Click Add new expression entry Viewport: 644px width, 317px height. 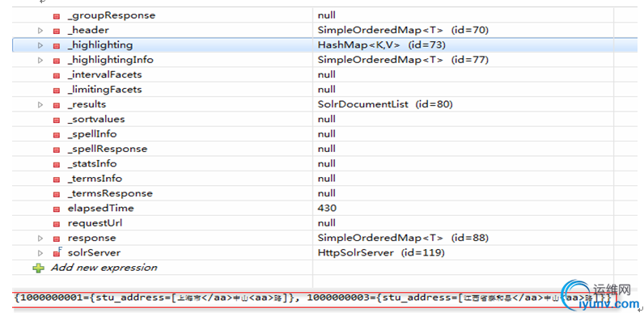pos(104,268)
